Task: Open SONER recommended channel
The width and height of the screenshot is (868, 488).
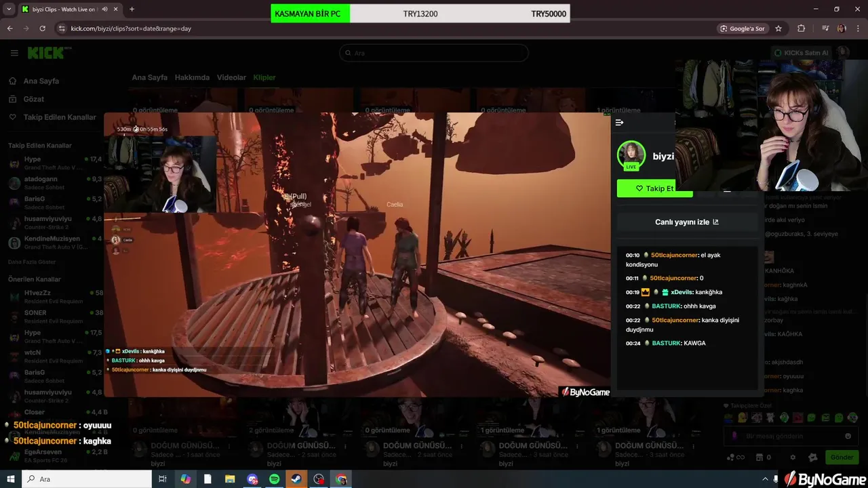Action: [x=53, y=317]
